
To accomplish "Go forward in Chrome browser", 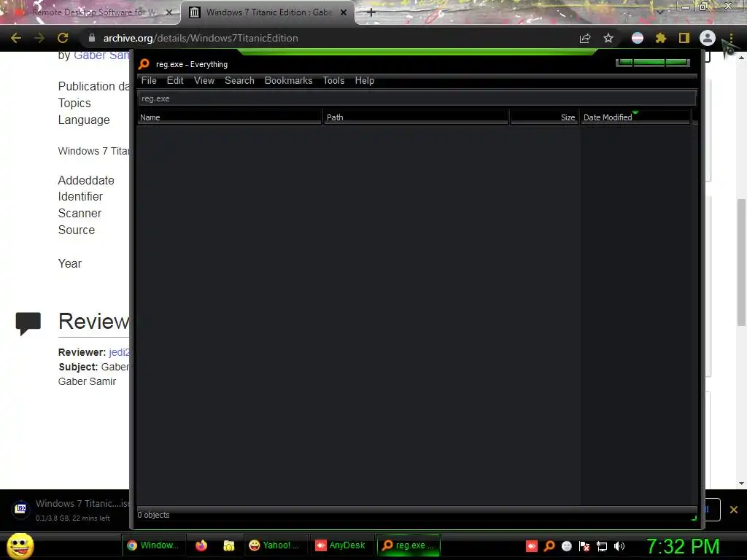I will tap(39, 38).
